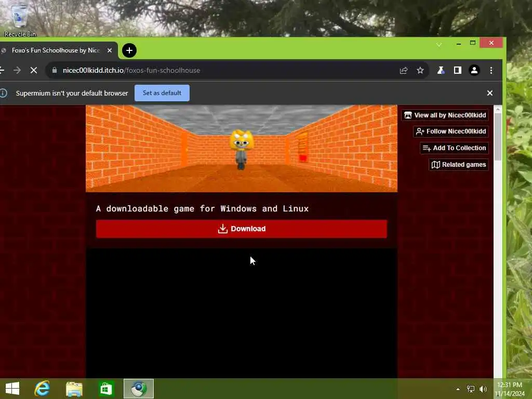This screenshot has width=532, height=399.
Task: Click 'A downloadable game for Windows and Linux'
Action: (202, 209)
